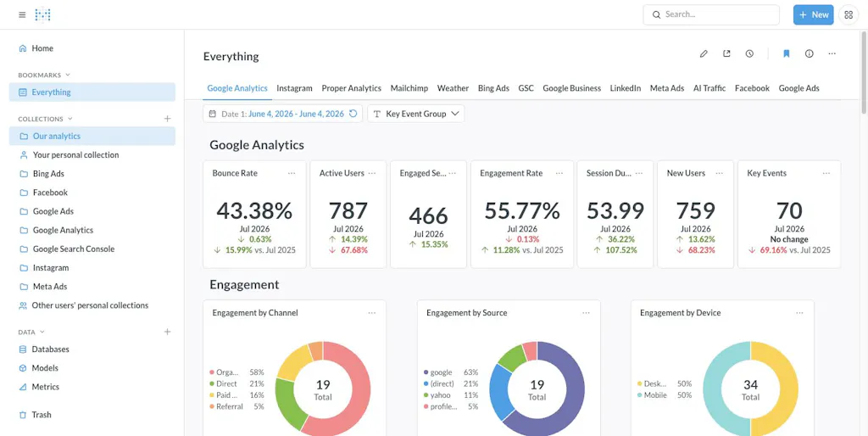This screenshot has height=436, width=868.
Task: Click the Direct legend entry
Action: [237, 384]
